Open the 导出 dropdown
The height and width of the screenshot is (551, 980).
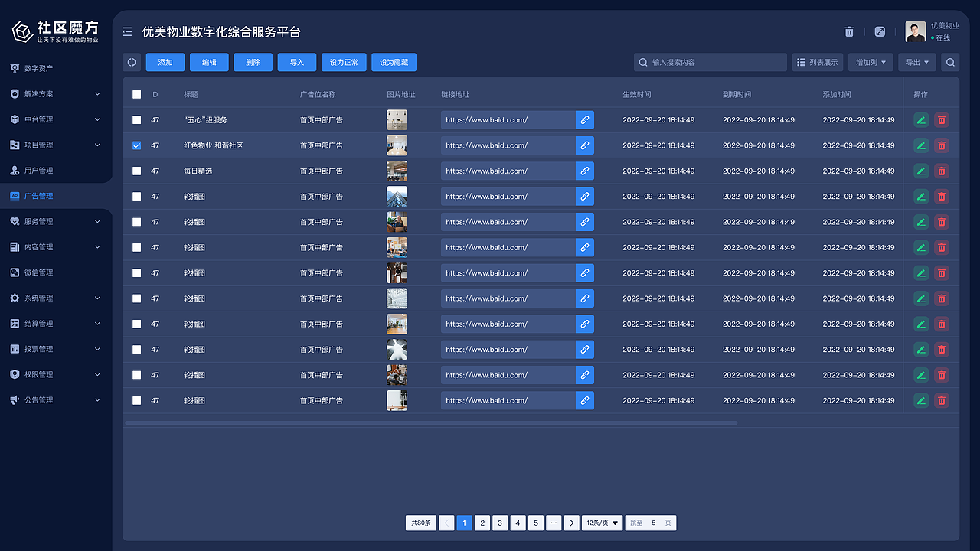click(x=917, y=62)
